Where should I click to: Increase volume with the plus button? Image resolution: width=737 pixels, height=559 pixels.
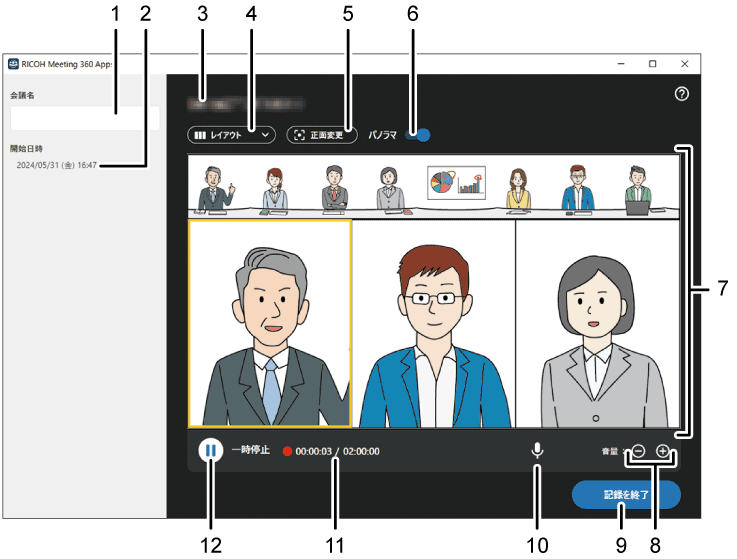point(662,451)
